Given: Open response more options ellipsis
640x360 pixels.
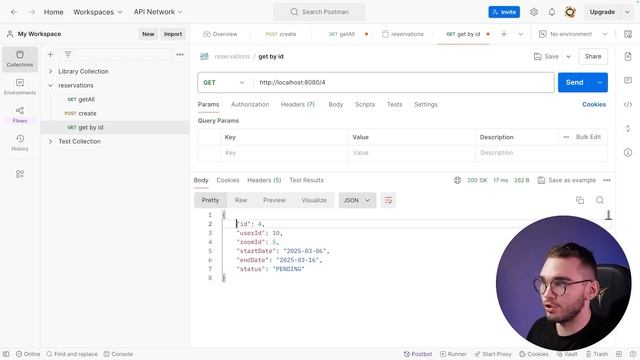Looking at the screenshot, I should click(x=607, y=180).
